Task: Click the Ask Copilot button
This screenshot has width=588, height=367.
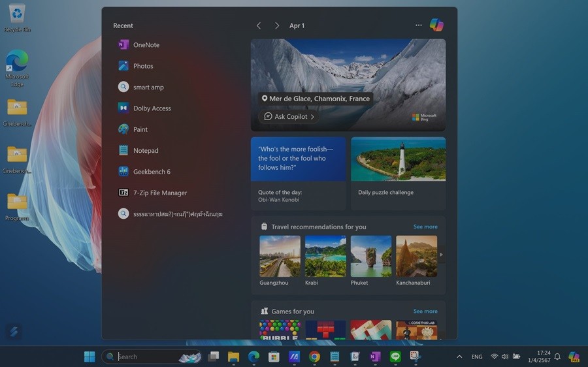Action: 289,117
